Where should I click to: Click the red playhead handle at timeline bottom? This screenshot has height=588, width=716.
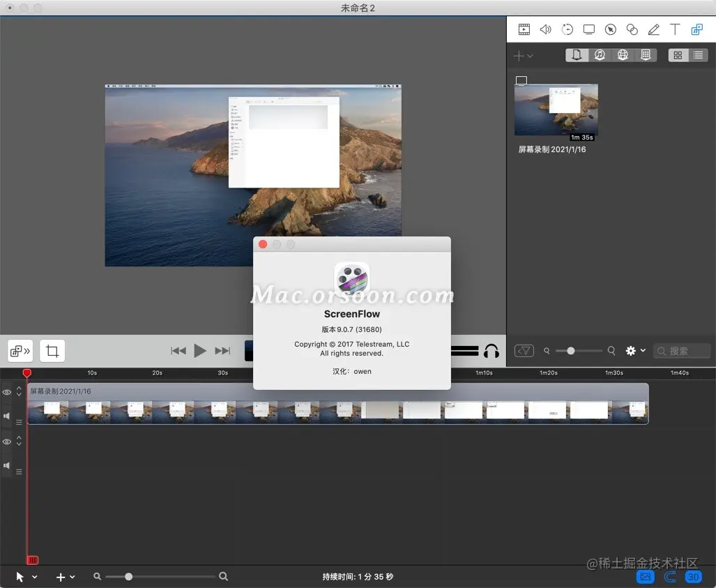[x=33, y=560]
